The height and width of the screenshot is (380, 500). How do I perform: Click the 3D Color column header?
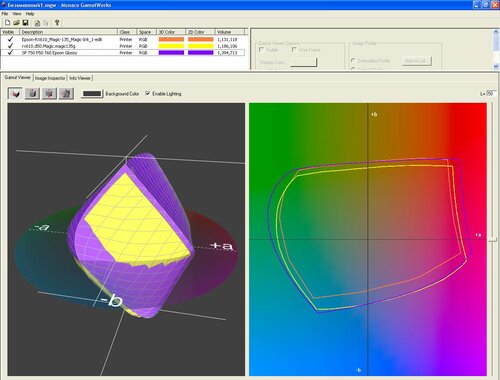[x=171, y=32]
